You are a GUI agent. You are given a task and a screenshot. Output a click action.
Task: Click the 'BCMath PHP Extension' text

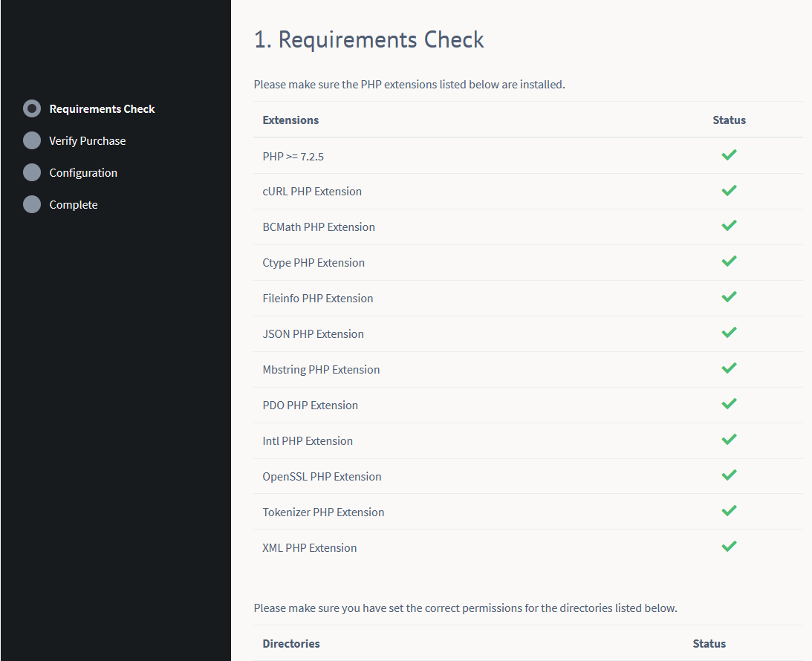point(319,227)
